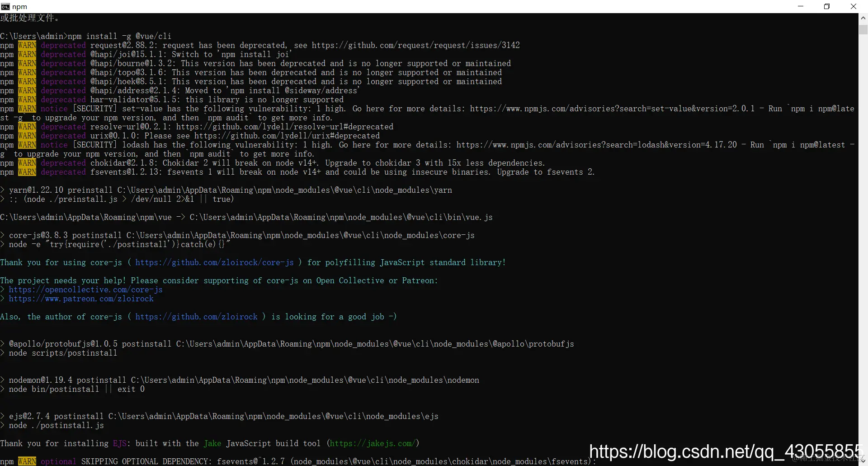Click the lydell/urix#deprecated github URL
The height and width of the screenshot is (466, 868).
287,136
